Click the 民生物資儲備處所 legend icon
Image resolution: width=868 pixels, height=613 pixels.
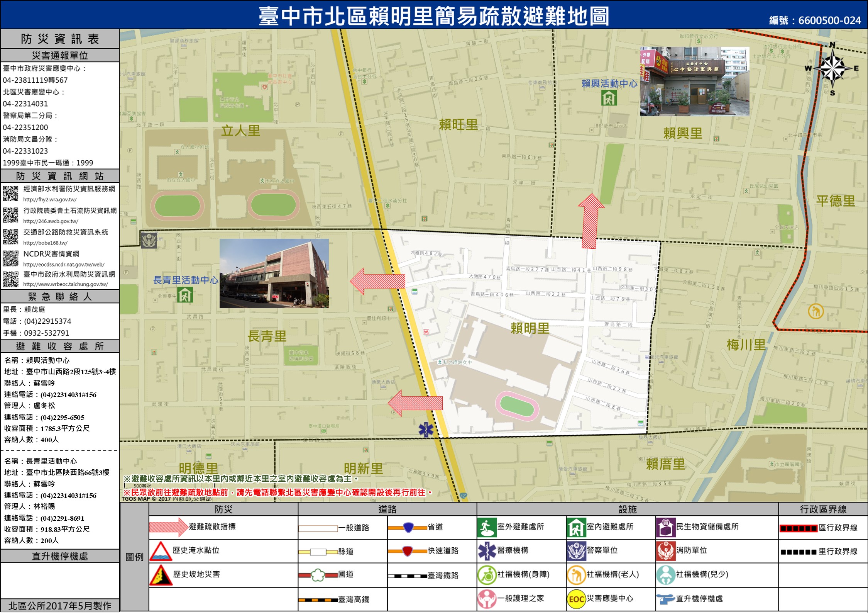[x=666, y=527]
